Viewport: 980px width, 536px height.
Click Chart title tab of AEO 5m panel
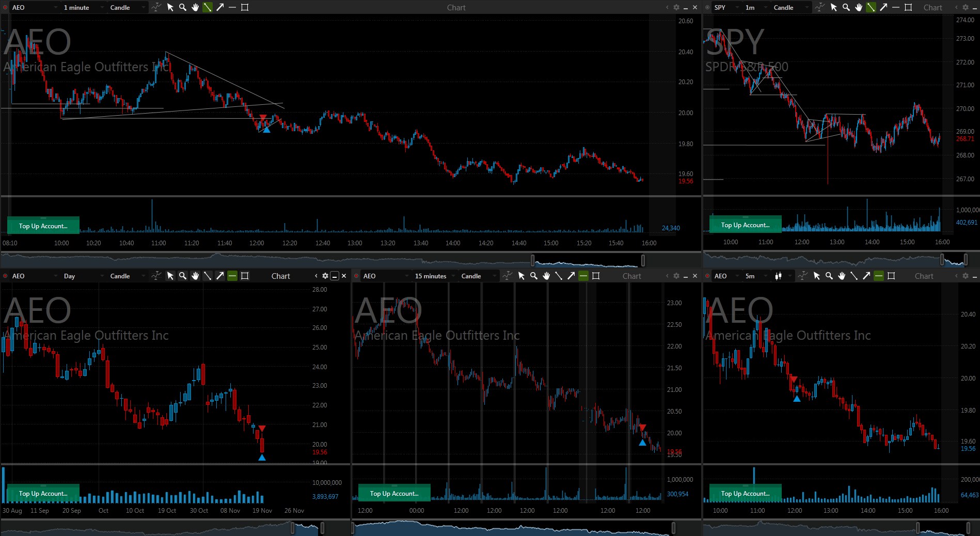pos(924,276)
